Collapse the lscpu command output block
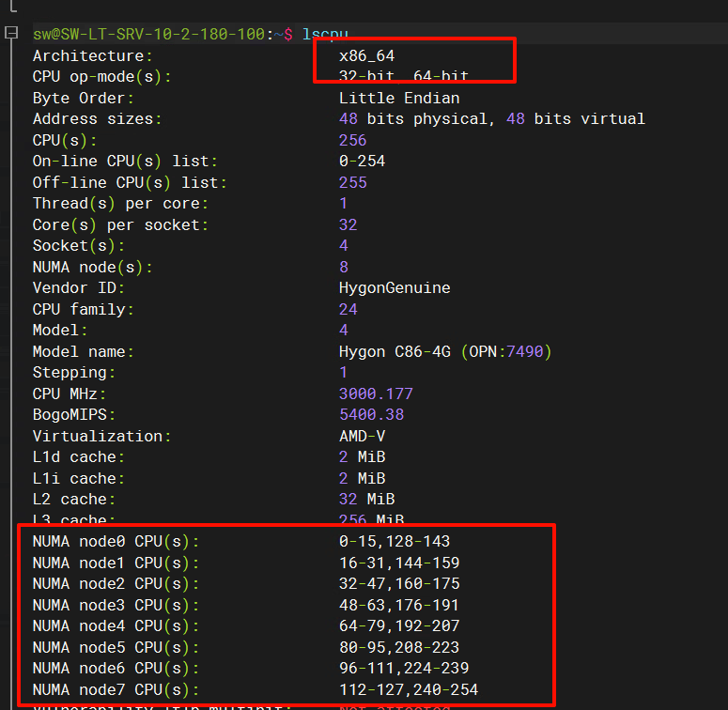Screen dimensions: 728x710 (x=10, y=33)
